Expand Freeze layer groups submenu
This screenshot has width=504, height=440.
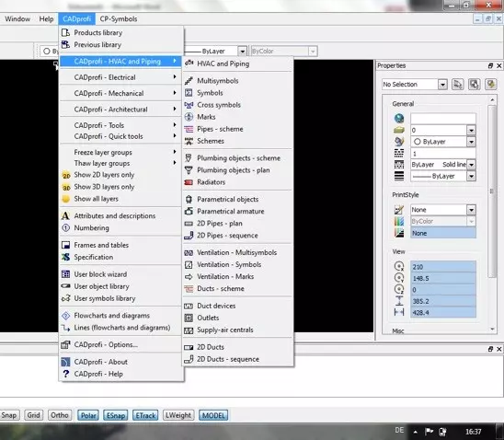(x=120, y=152)
